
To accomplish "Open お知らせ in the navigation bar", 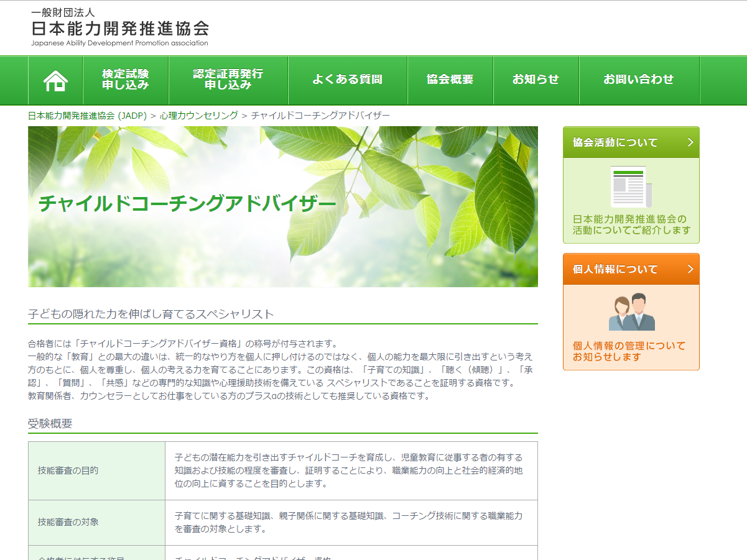I will click(536, 80).
